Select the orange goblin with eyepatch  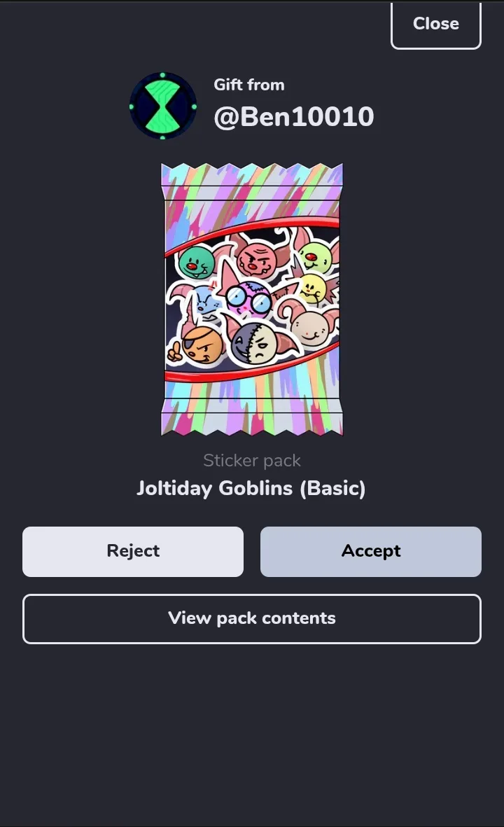coord(199,345)
